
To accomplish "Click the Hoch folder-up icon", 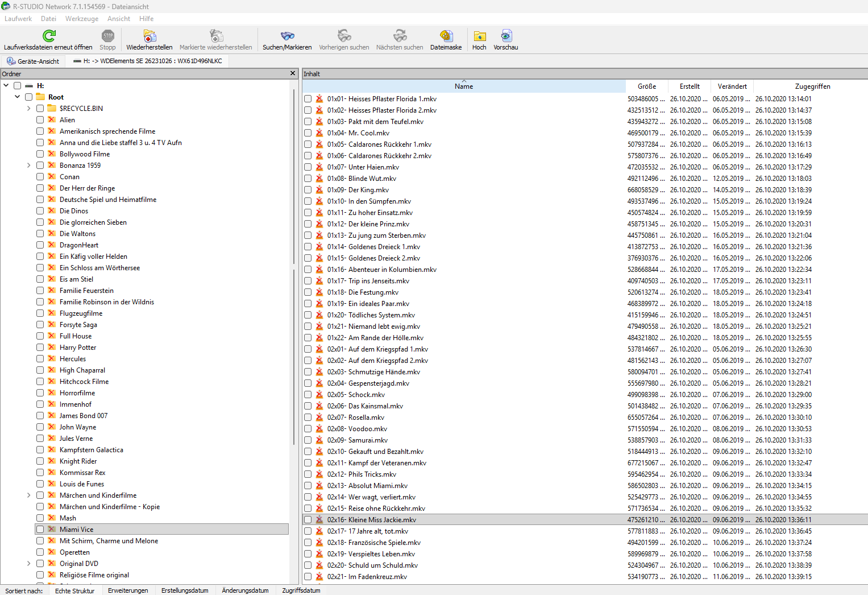I will [x=479, y=36].
